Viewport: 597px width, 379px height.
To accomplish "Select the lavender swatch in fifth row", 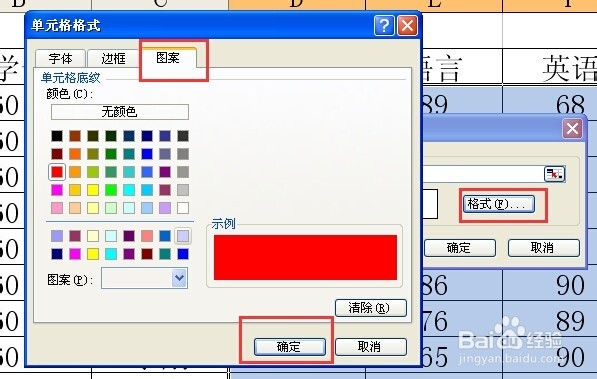I will pyautogui.click(x=165, y=208).
